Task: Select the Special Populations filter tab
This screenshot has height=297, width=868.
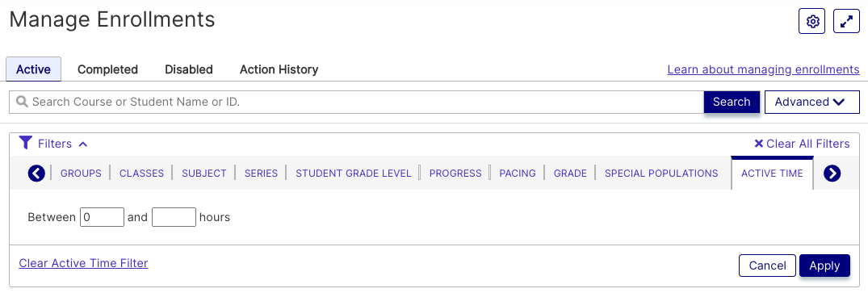Action: tap(661, 173)
